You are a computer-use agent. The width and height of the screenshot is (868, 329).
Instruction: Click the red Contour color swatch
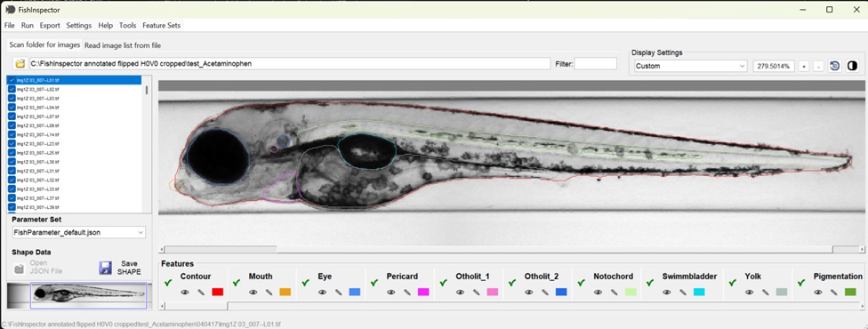click(218, 292)
